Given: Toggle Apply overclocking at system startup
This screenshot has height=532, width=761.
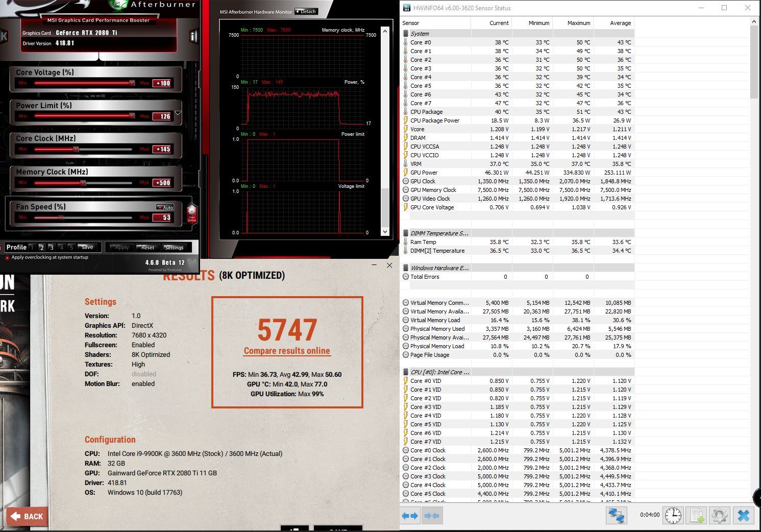Looking at the screenshot, I should (7, 258).
